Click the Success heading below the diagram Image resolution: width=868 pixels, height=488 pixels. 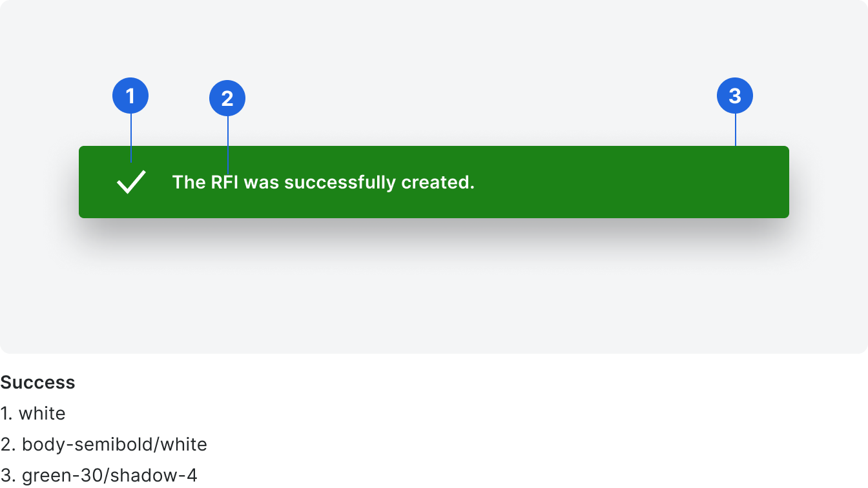pos(38,382)
